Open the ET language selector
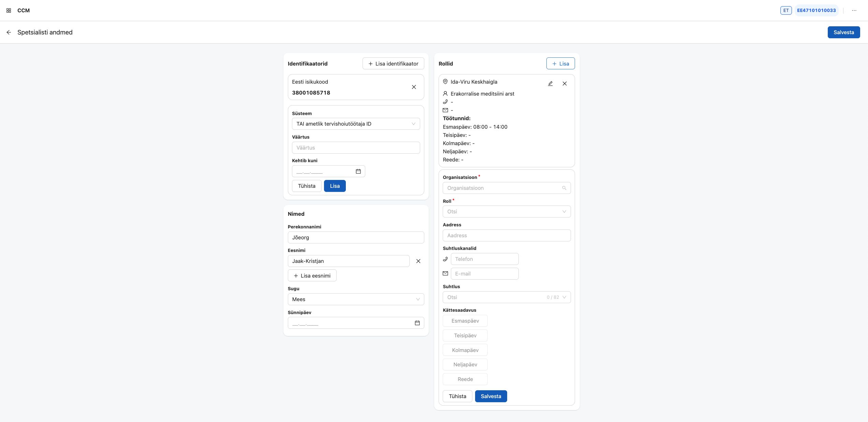The image size is (868, 422). (786, 10)
